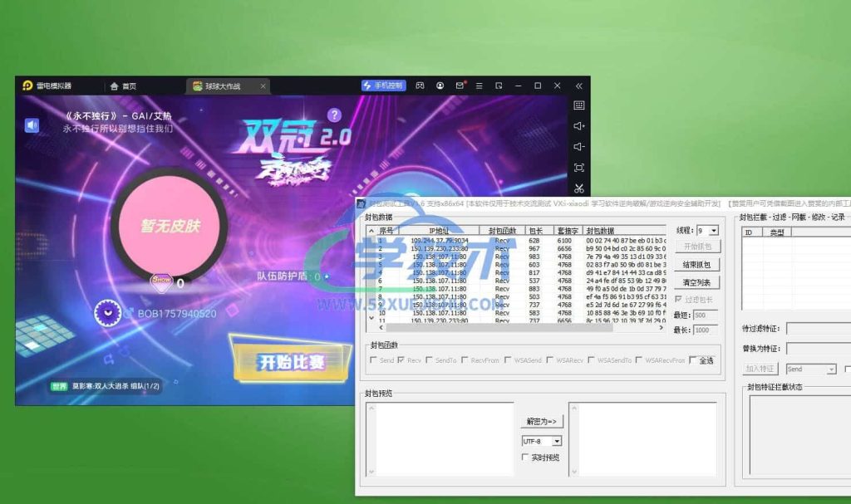
Task: Collapse the emulator sidebar using the « icon
Action: pyautogui.click(x=579, y=86)
